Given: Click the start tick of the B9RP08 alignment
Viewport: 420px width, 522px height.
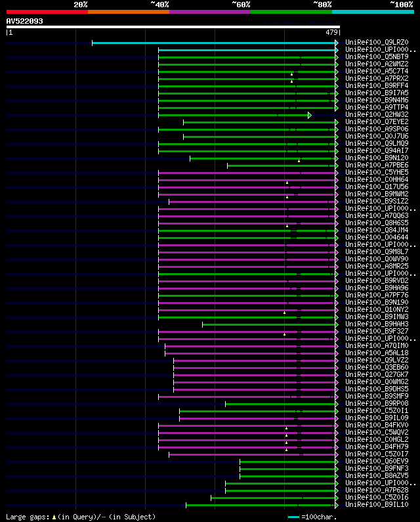Looking at the screenshot, I should pyautogui.click(x=225, y=404).
